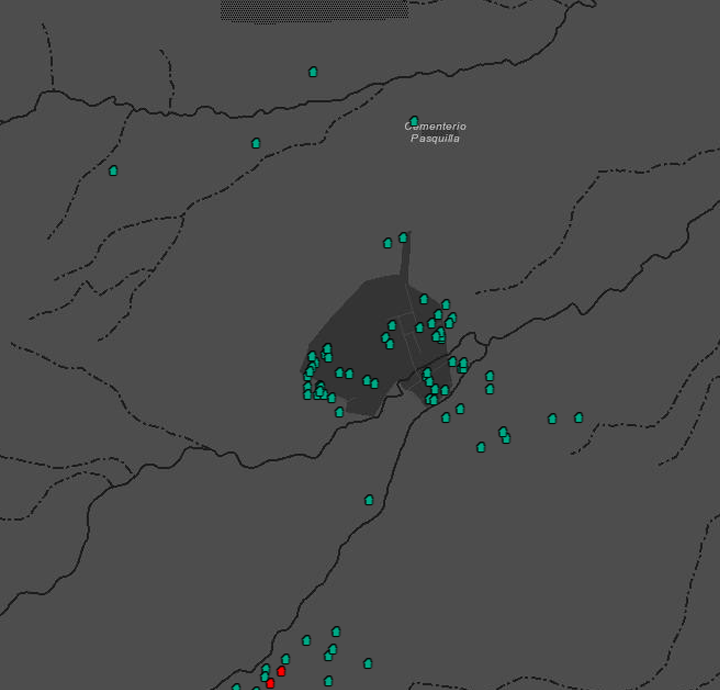This screenshot has width=720, height=690.
Task: Click the northernmost green house marker
Action: pos(313,72)
